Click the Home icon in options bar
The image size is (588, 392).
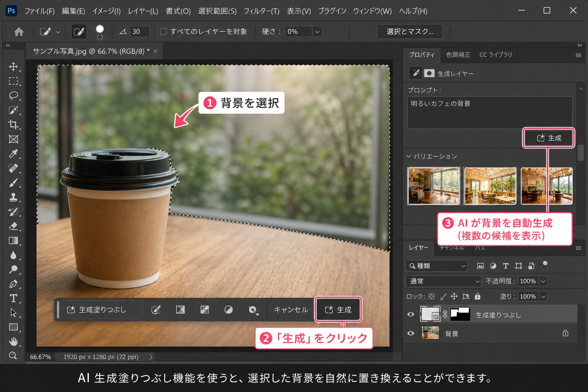(19, 32)
